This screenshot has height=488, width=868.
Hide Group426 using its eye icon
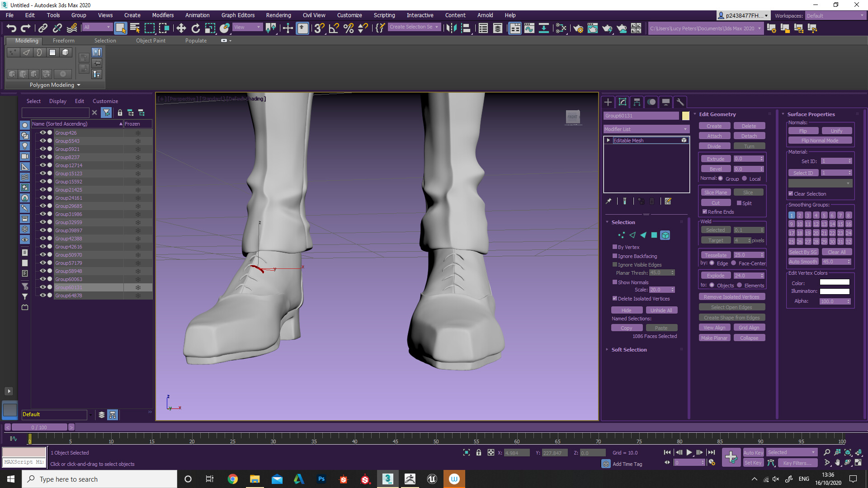tap(42, 133)
